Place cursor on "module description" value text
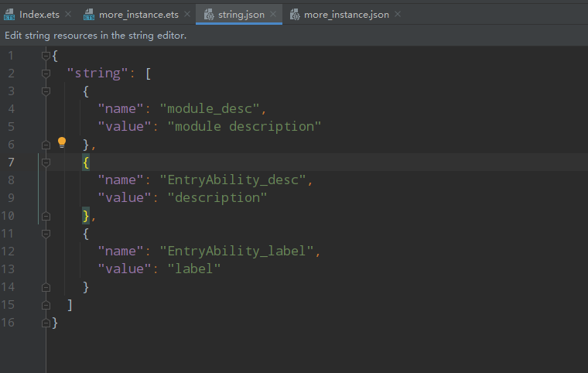The width and height of the screenshot is (588, 373). (244, 126)
